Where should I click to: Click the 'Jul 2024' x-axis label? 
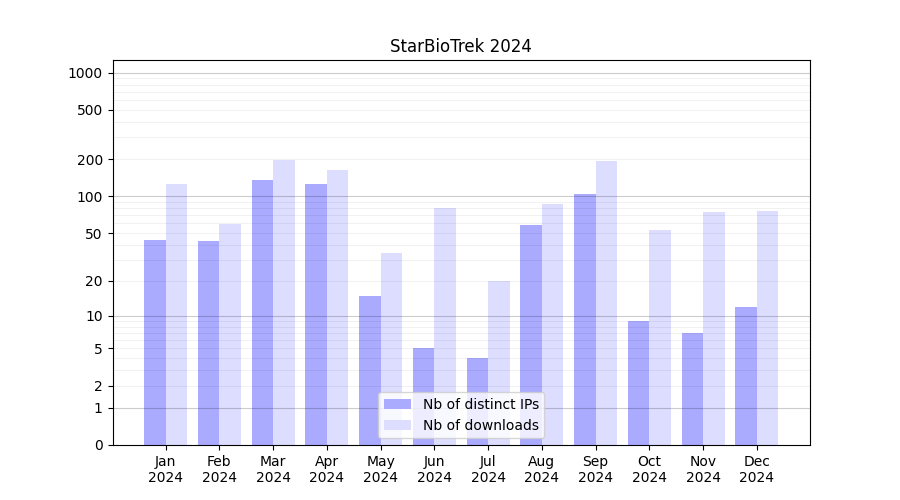click(488, 469)
